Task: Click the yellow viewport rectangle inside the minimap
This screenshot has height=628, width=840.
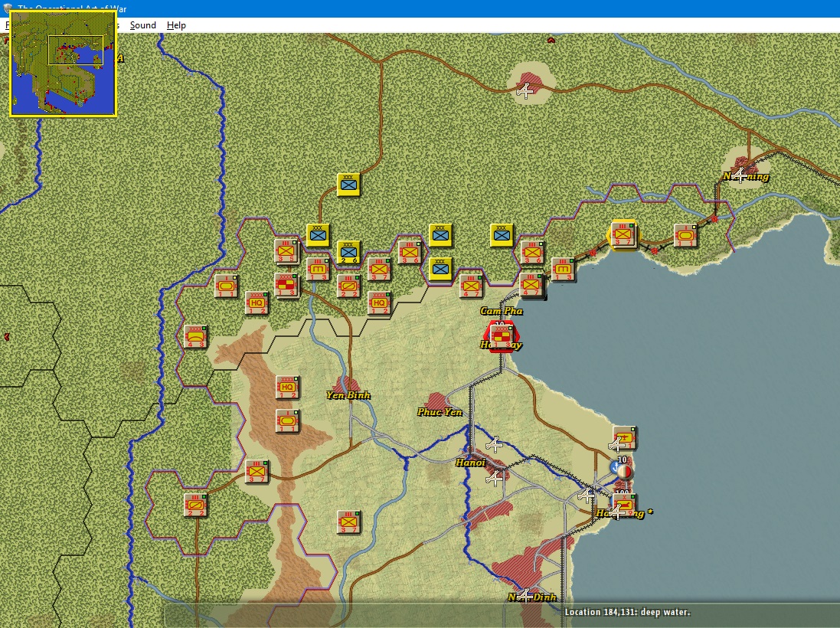Action: tap(76, 51)
